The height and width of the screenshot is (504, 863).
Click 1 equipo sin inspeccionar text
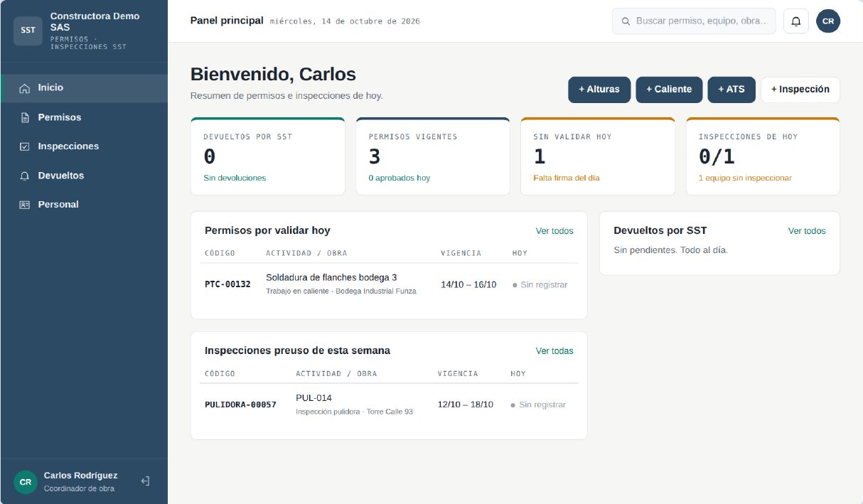coord(745,178)
